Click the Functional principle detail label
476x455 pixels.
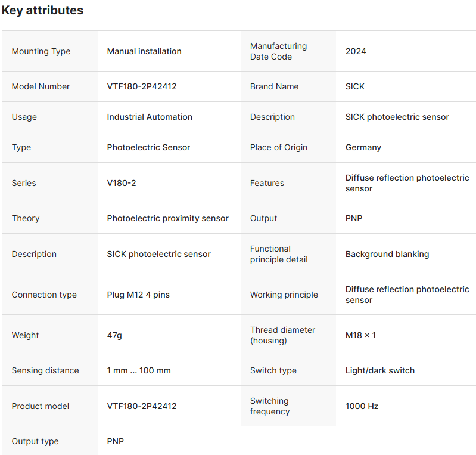point(279,254)
